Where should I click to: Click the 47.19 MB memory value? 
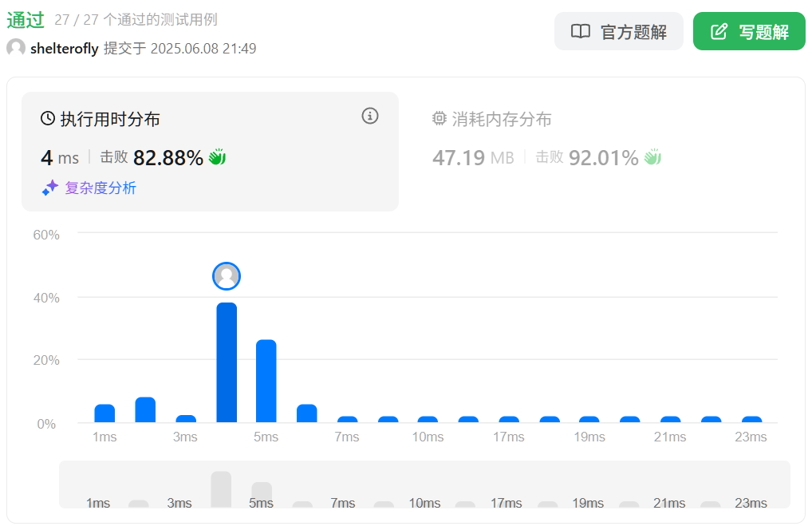pyautogui.click(x=473, y=158)
